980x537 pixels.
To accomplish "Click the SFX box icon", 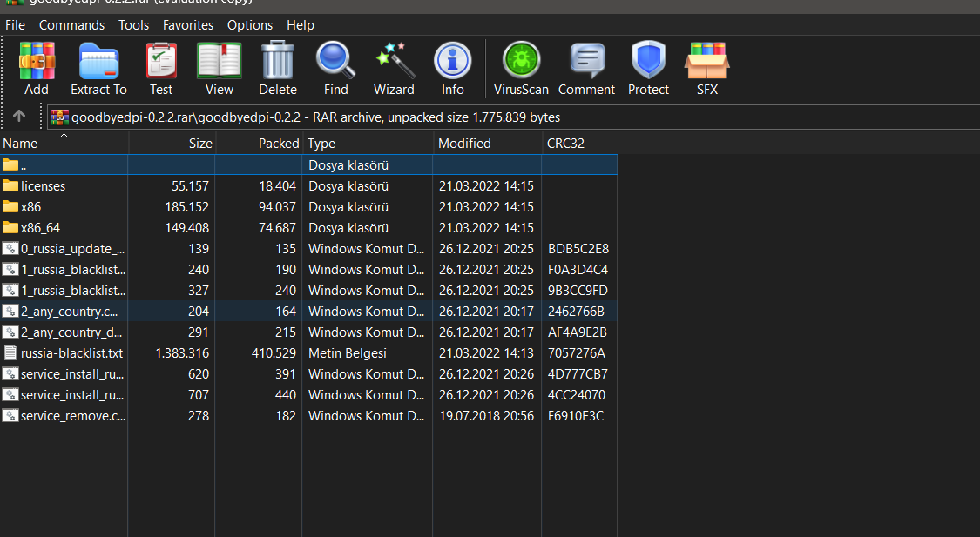I will 706,61.
